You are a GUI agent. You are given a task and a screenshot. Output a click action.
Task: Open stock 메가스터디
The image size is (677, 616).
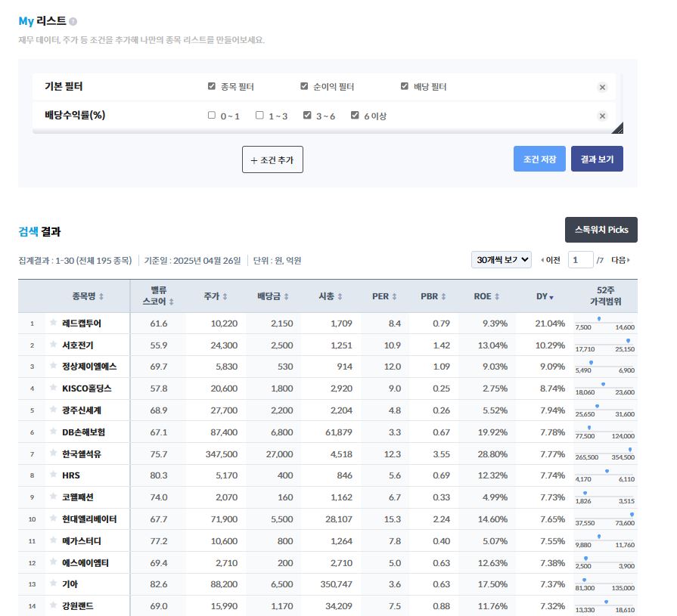click(x=82, y=541)
